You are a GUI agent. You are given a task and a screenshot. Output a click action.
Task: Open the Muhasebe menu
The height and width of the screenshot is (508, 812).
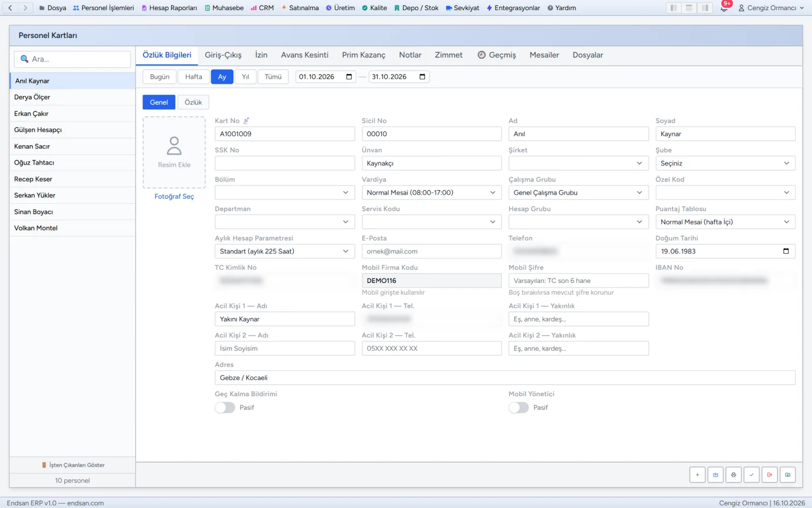tap(224, 8)
